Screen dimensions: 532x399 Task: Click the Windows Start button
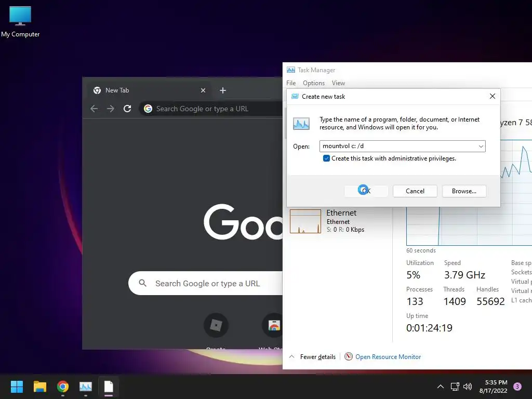pyautogui.click(x=17, y=387)
